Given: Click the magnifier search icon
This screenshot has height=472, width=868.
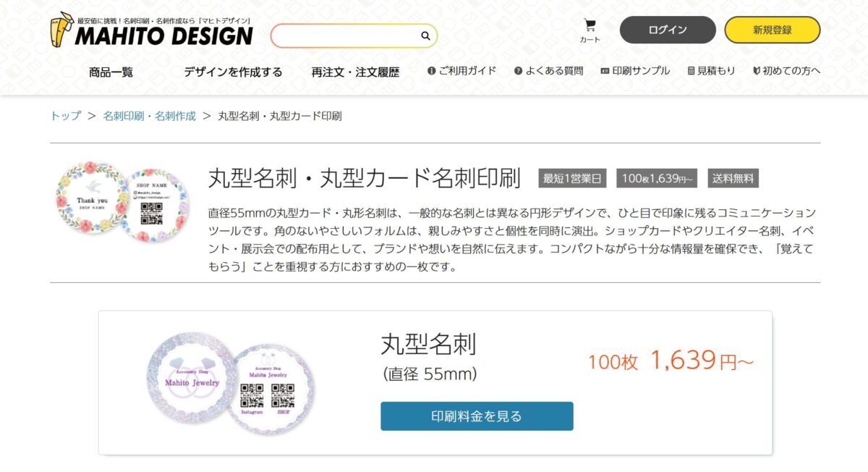Looking at the screenshot, I should click(x=425, y=35).
